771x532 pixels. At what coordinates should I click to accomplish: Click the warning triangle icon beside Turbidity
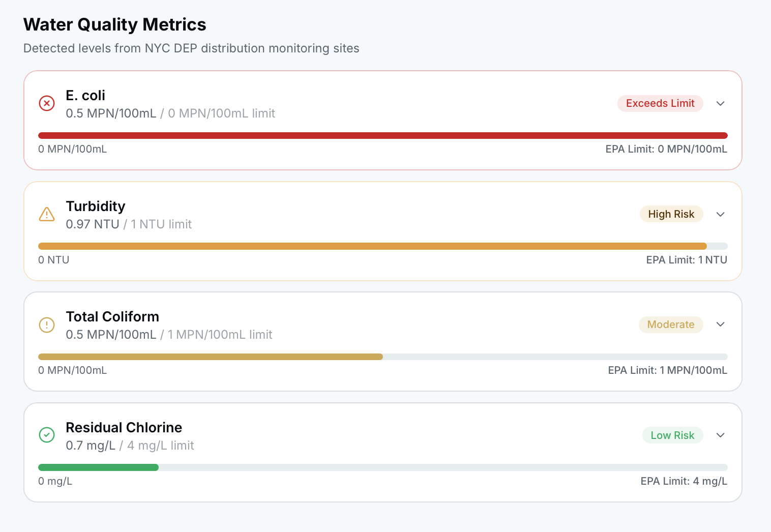[47, 214]
